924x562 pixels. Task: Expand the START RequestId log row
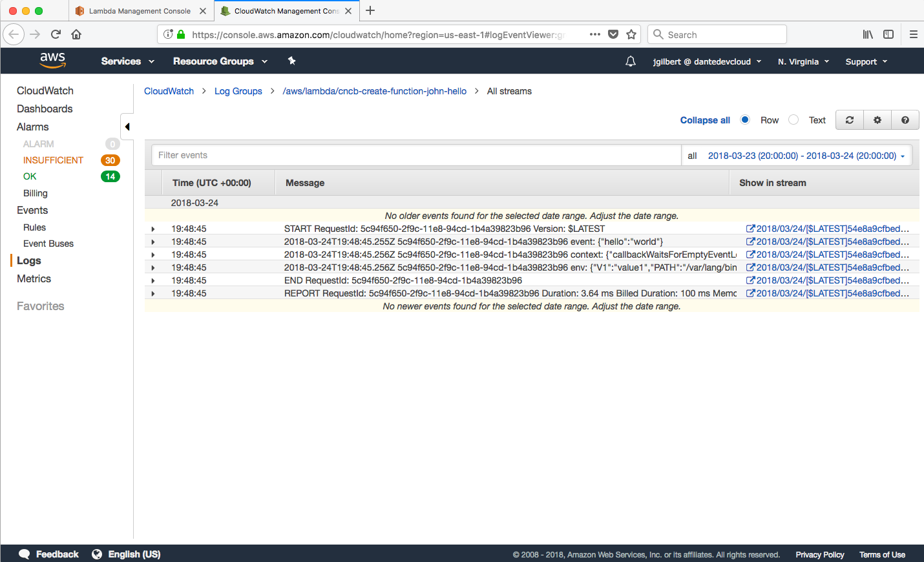click(153, 229)
